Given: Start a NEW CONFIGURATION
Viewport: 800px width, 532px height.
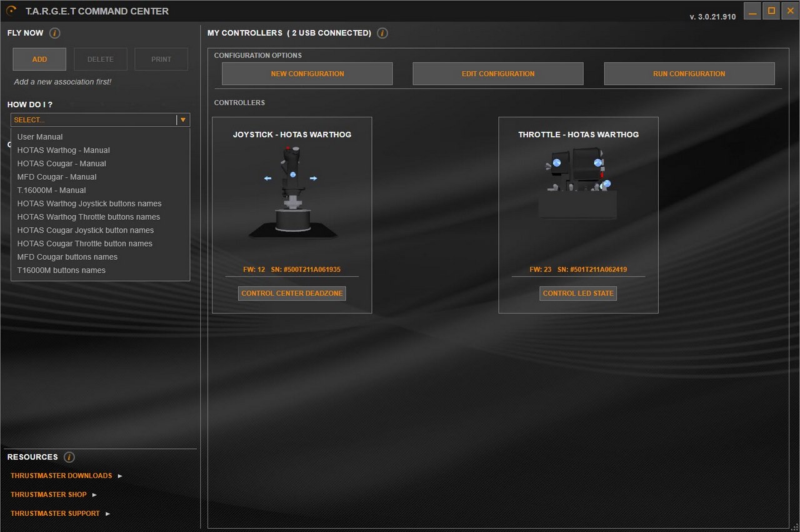Looking at the screenshot, I should tap(307, 74).
